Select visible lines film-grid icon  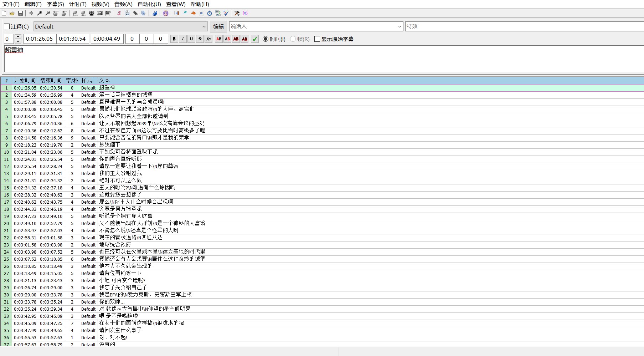click(x=92, y=13)
